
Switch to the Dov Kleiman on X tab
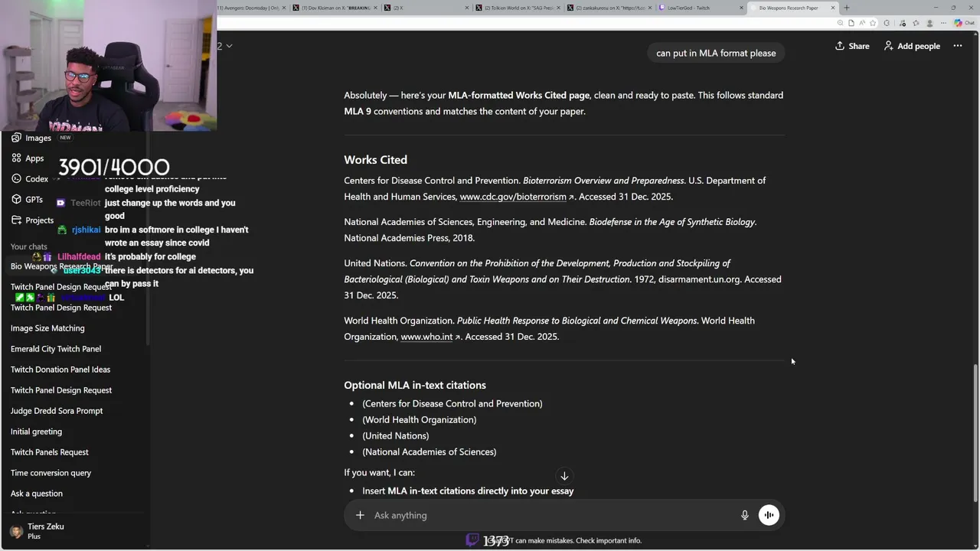[335, 8]
